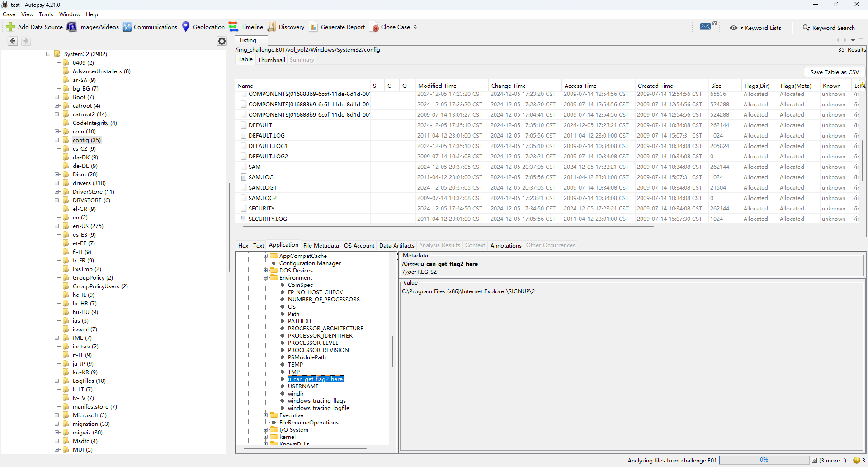This screenshot has height=467, width=868.
Task: Open the Timeline tool icon
Action: coord(233,27)
